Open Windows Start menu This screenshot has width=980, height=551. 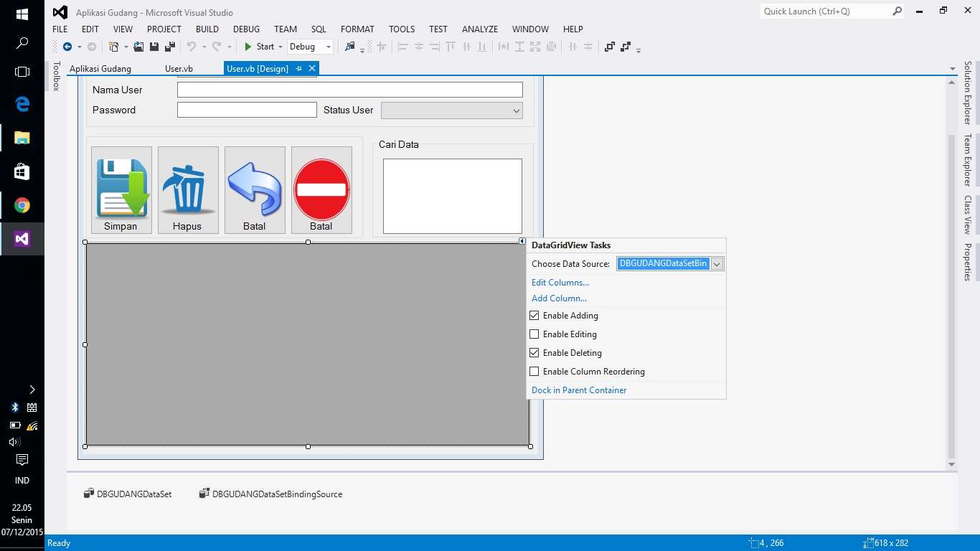click(22, 14)
